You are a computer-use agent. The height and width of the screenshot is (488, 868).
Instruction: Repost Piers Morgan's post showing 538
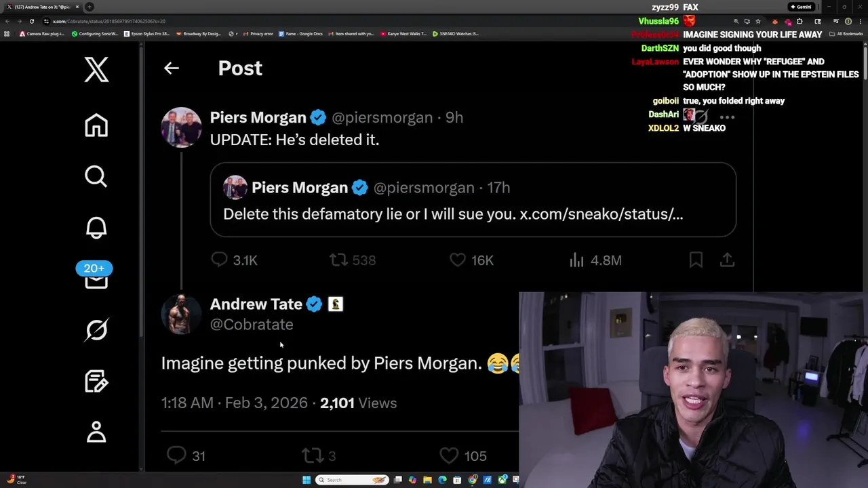(353, 260)
